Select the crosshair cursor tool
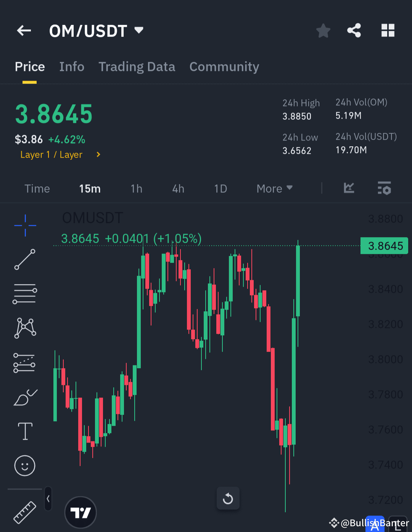 click(x=25, y=226)
